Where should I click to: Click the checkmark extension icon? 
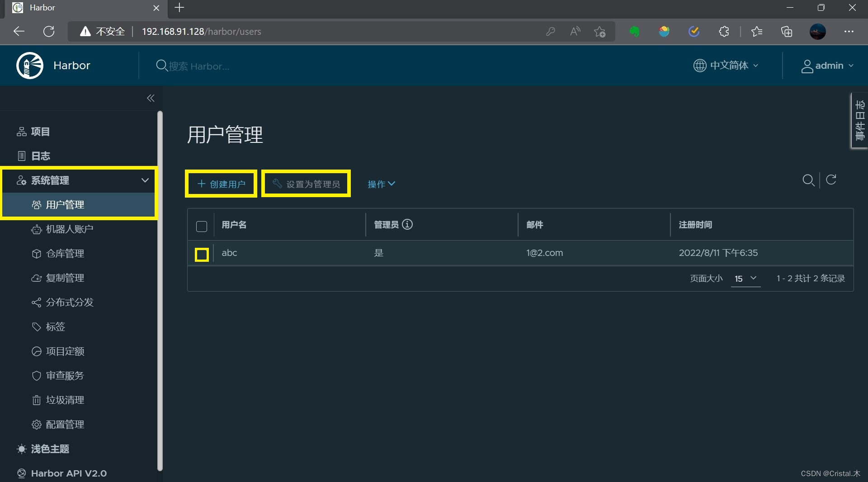point(694,31)
